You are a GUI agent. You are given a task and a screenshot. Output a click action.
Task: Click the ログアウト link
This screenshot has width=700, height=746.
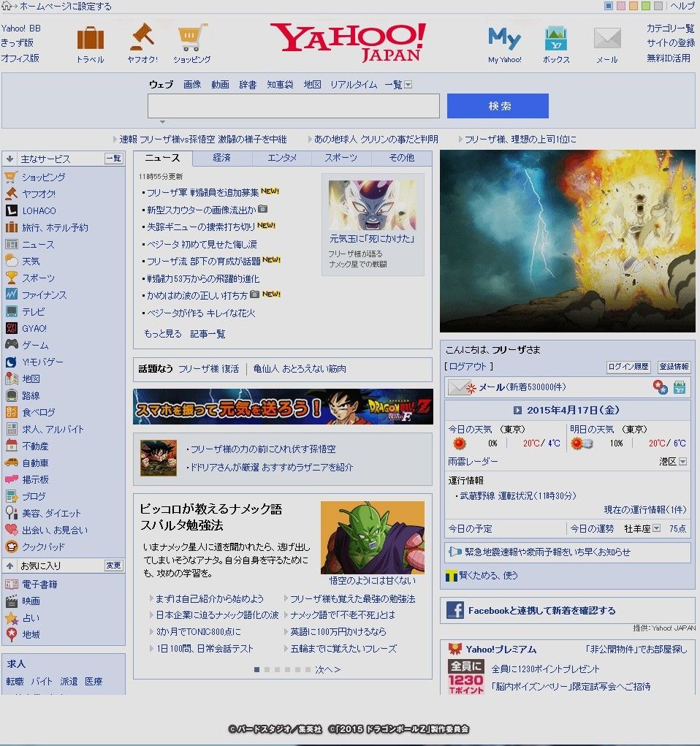[468, 367]
